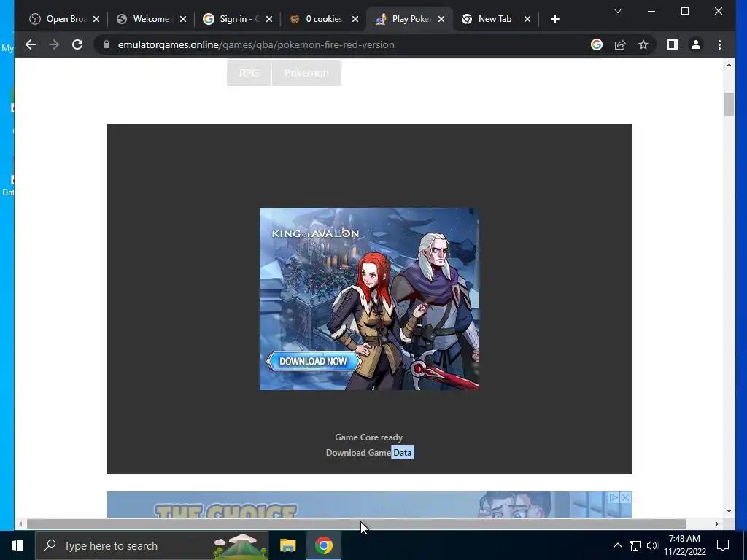Click the scroll up arrow
This screenshot has height=560, width=747.
[x=729, y=65]
